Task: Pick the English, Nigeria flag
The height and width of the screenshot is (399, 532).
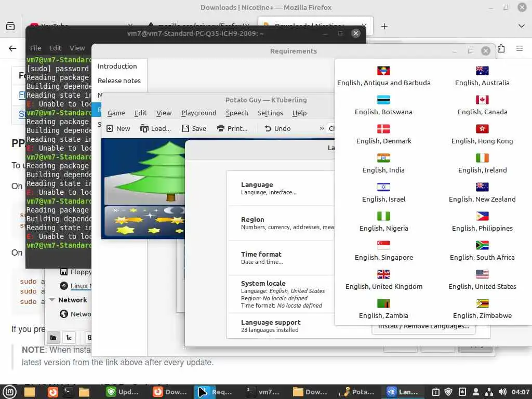Action: click(x=383, y=216)
